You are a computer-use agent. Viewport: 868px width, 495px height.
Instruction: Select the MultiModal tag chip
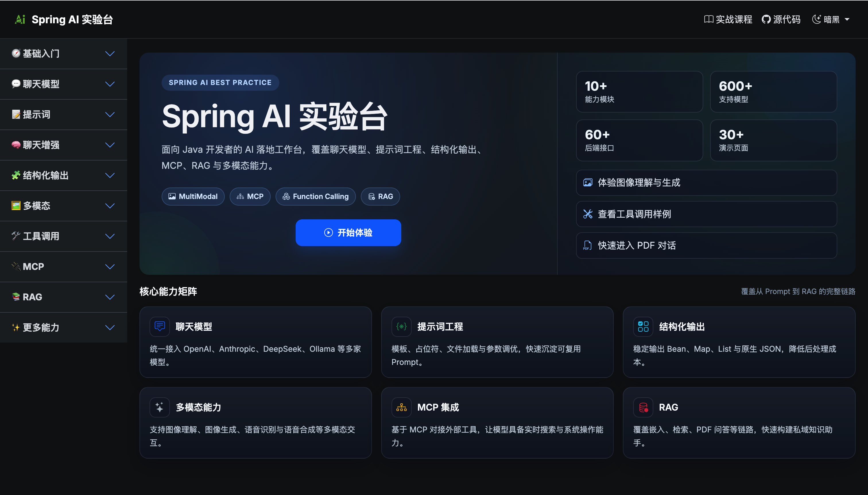193,196
